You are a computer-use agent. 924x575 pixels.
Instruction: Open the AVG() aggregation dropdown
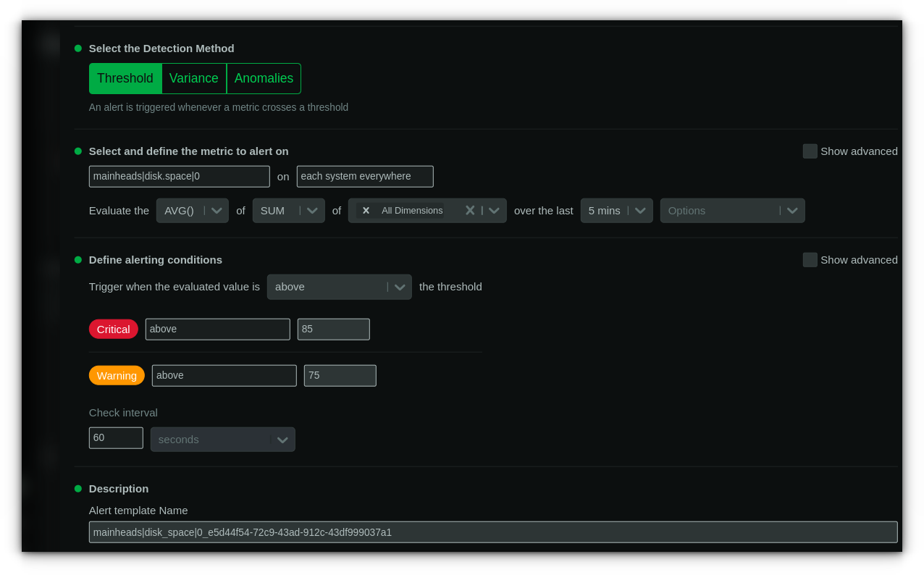click(193, 211)
